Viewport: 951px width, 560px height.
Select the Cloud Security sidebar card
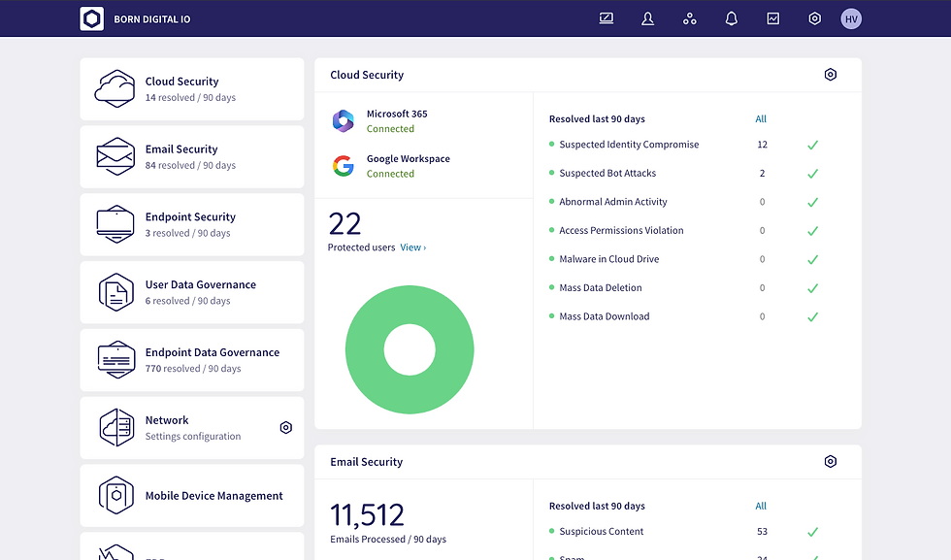192,89
